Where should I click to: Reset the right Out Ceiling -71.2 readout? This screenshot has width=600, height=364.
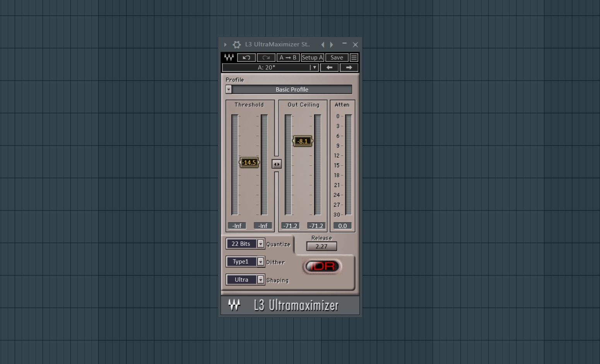[x=316, y=226]
